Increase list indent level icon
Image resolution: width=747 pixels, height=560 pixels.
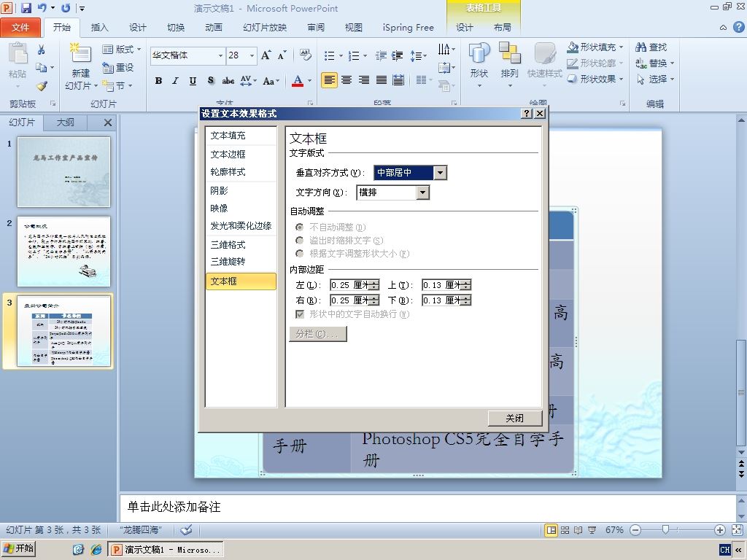click(397, 56)
